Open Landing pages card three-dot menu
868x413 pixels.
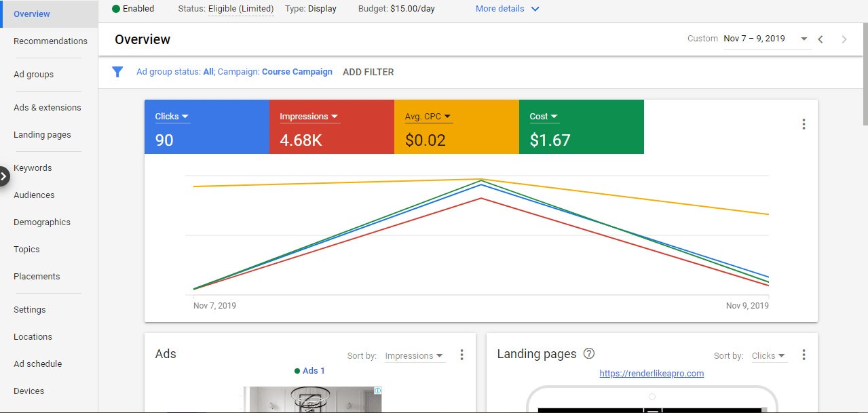point(804,355)
